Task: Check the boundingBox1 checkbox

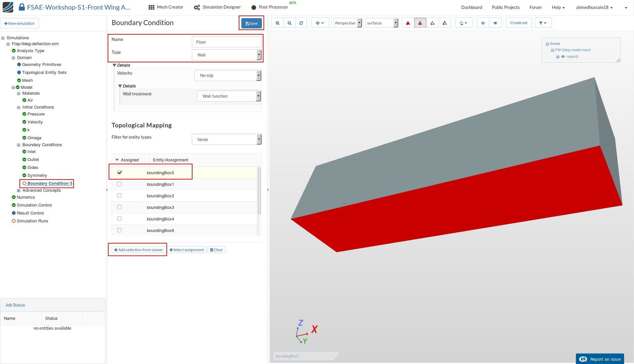Action: click(120, 184)
